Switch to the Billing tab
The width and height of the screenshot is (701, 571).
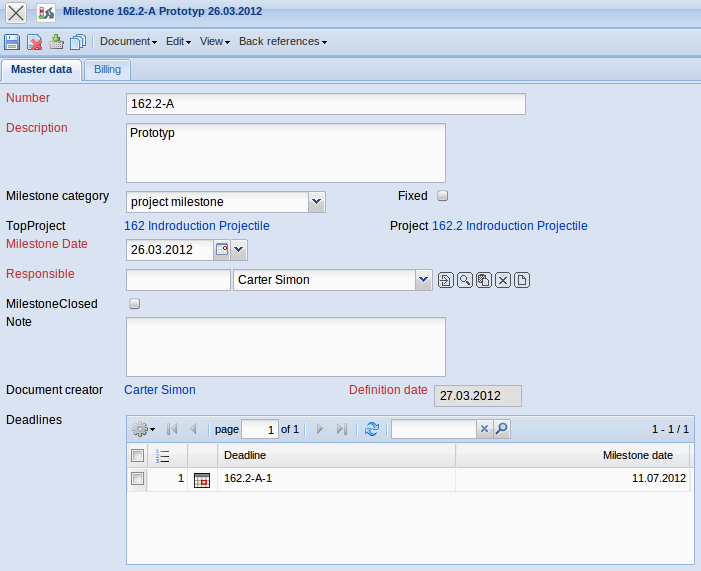(x=107, y=70)
